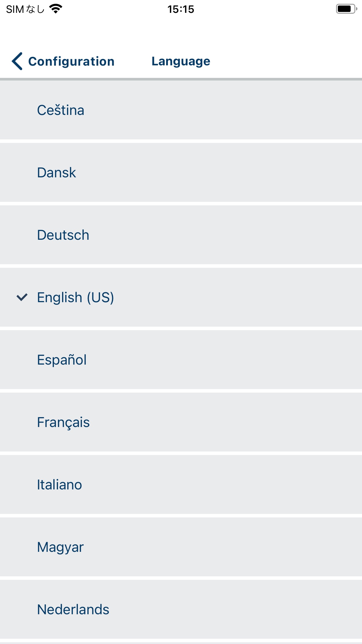Viewport: 362px width, 644px height.
Task: Tap the 15:15 clock in status bar
Action: pyautogui.click(x=181, y=9)
